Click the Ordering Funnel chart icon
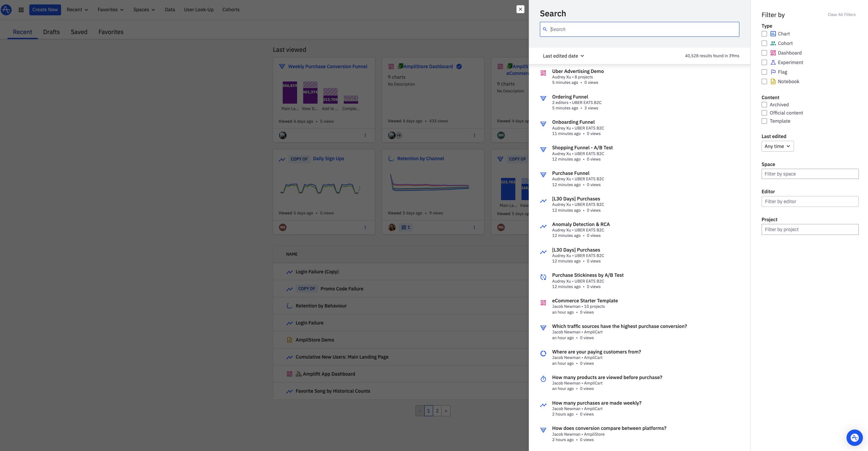The height and width of the screenshot is (451, 868). 543,99
